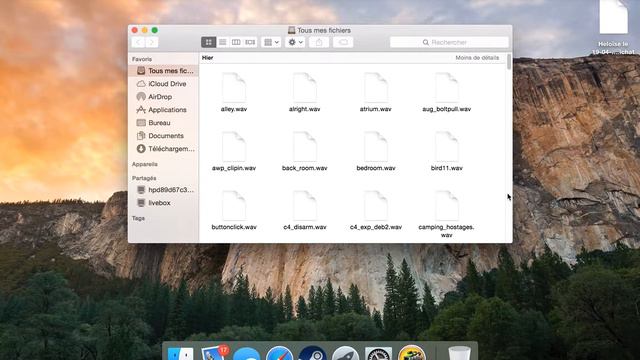Select atrium.wav file icon
The image size is (640, 360).
(376, 87)
